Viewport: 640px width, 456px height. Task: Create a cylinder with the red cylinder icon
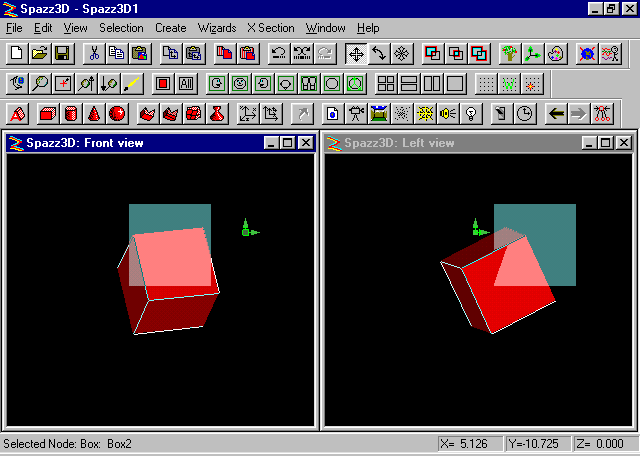pyautogui.click(x=71, y=114)
